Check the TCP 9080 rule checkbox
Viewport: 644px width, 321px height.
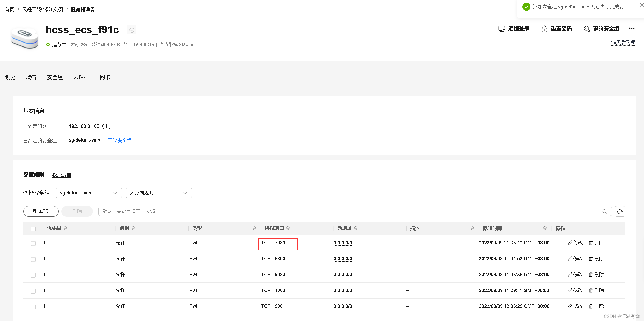click(33, 275)
